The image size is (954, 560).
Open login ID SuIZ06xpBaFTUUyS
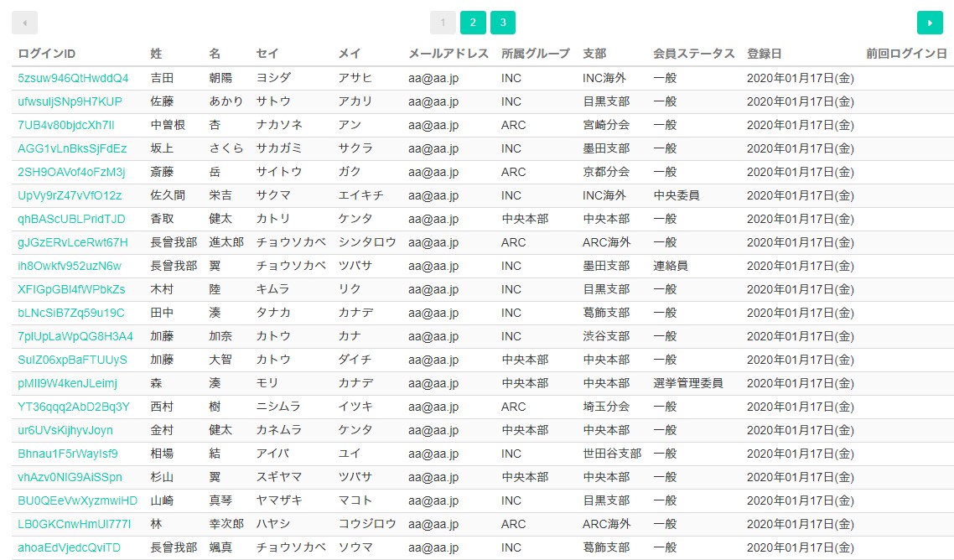[72, 360]
